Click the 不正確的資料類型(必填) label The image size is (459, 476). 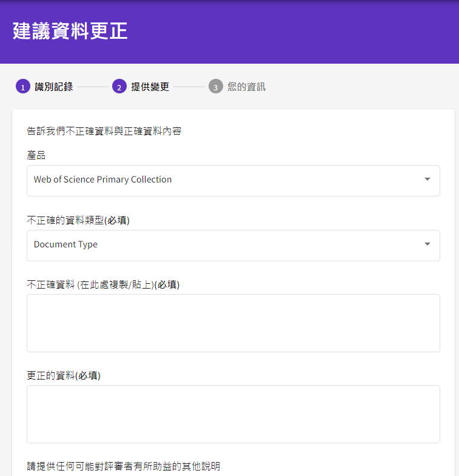click(78, 220)
